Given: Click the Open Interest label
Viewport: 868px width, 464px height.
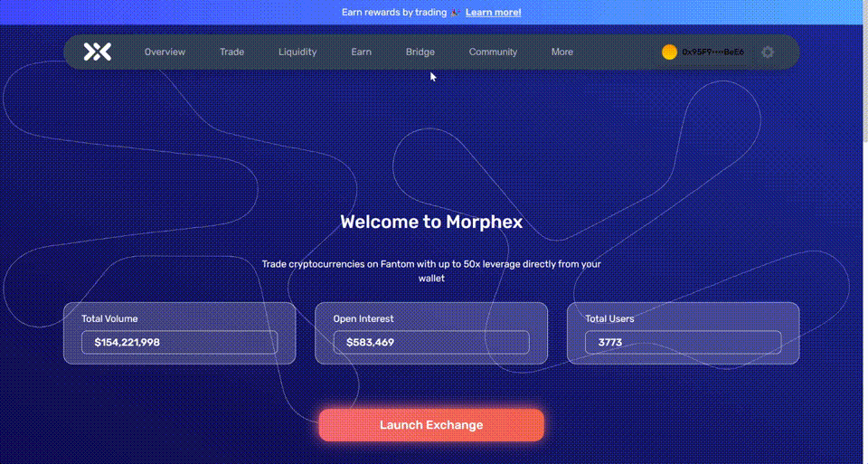Looking at the screenshot, I should pos(363,319).
